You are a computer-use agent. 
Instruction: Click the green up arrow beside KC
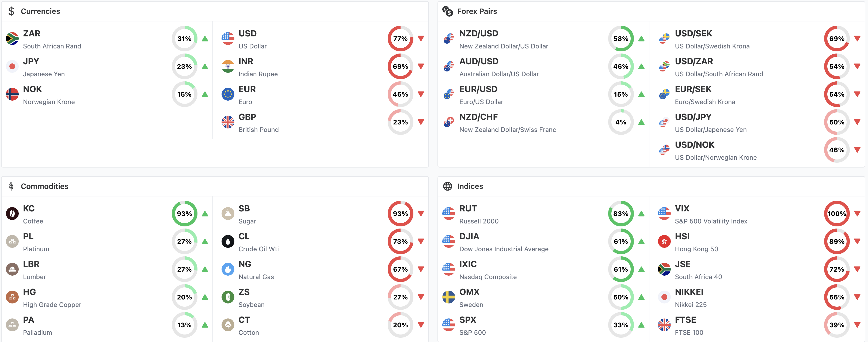[205, 214]
